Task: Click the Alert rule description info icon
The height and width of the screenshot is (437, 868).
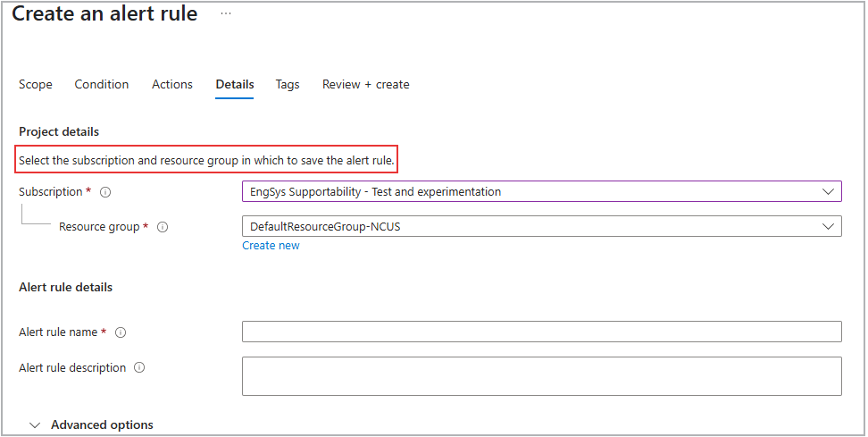Action: (x=140, y=367)
